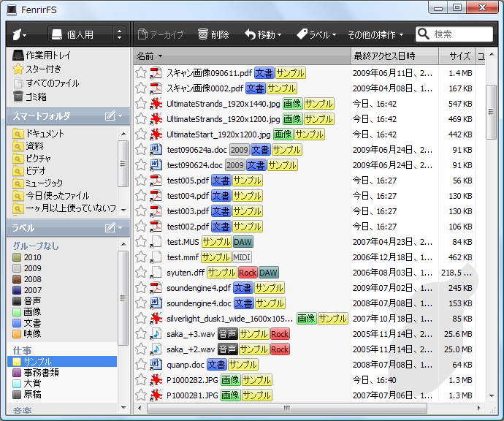
Task: Click blank file icon of test.mmf
Action: click(x=156, y=257)
